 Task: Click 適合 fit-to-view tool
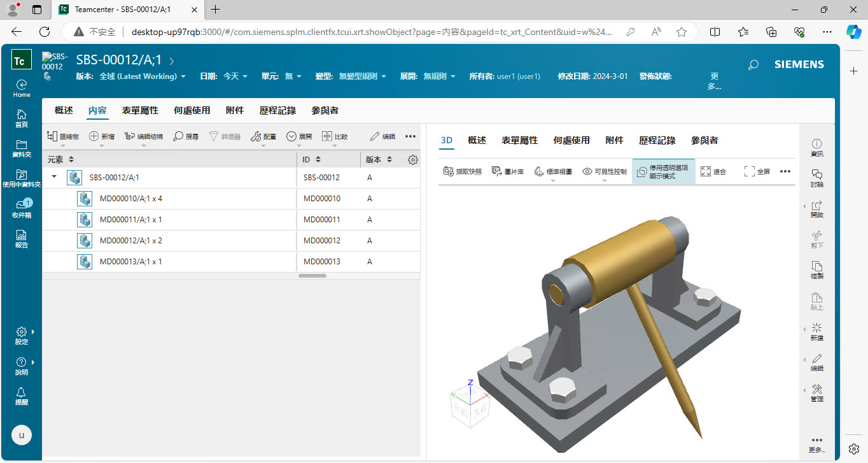(713, 171)
